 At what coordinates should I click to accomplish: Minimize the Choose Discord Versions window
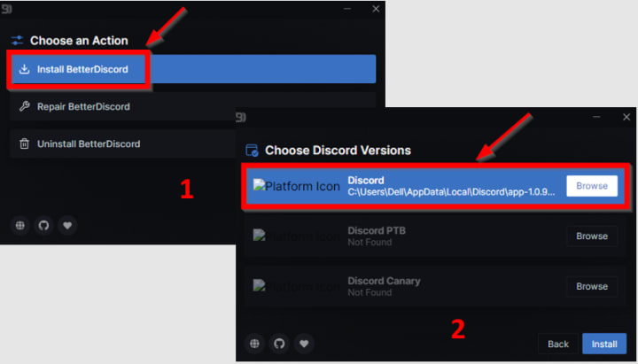click(596, 117)
